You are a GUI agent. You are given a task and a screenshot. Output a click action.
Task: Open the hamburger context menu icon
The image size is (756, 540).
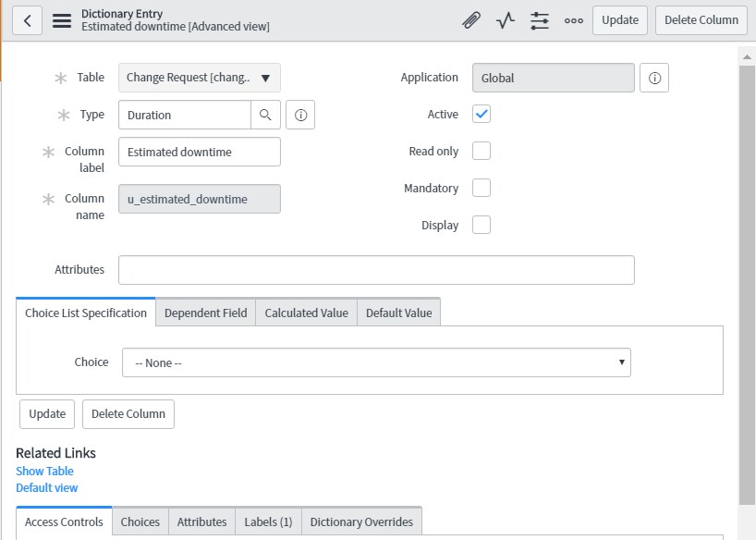click(62, 20)
